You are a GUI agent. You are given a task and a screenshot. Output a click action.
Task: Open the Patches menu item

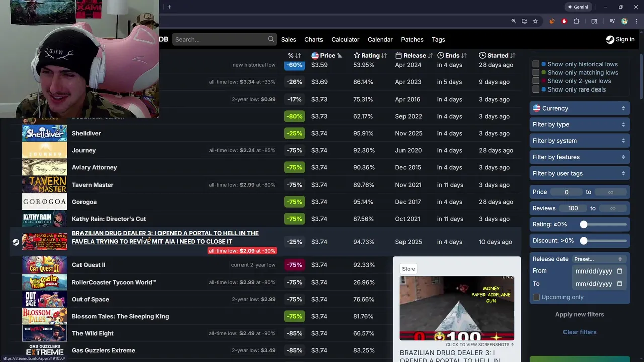point(412,39)
